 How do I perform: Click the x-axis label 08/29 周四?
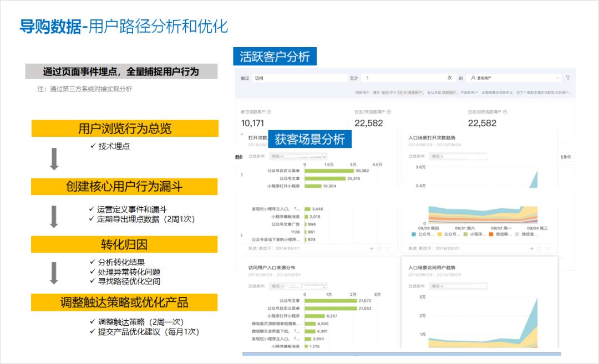click(428, 228)
